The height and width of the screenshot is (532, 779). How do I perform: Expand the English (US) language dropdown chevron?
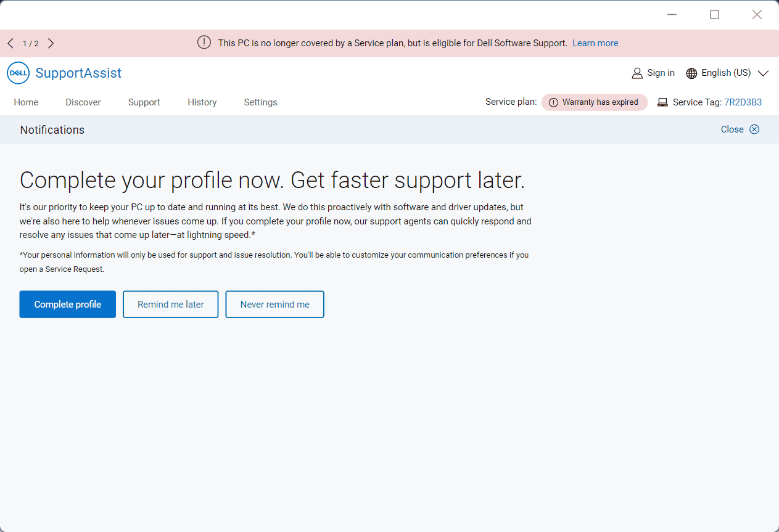pos(763,73)
